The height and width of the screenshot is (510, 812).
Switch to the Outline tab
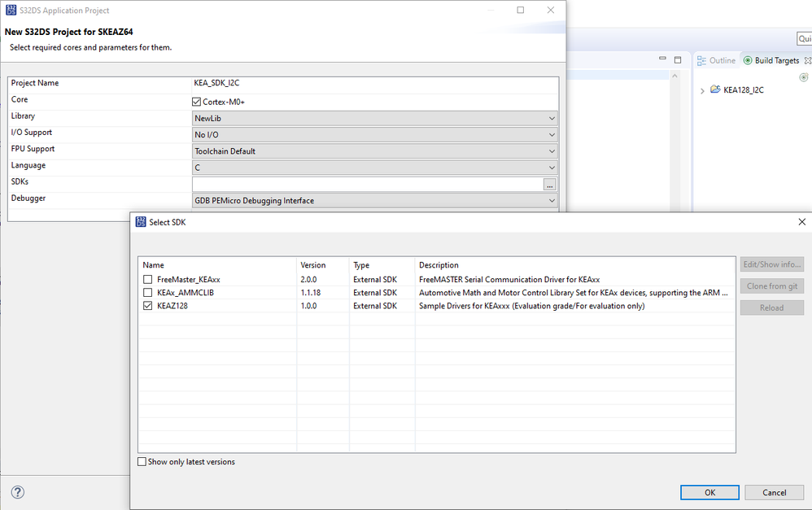(x=716, y=60)
